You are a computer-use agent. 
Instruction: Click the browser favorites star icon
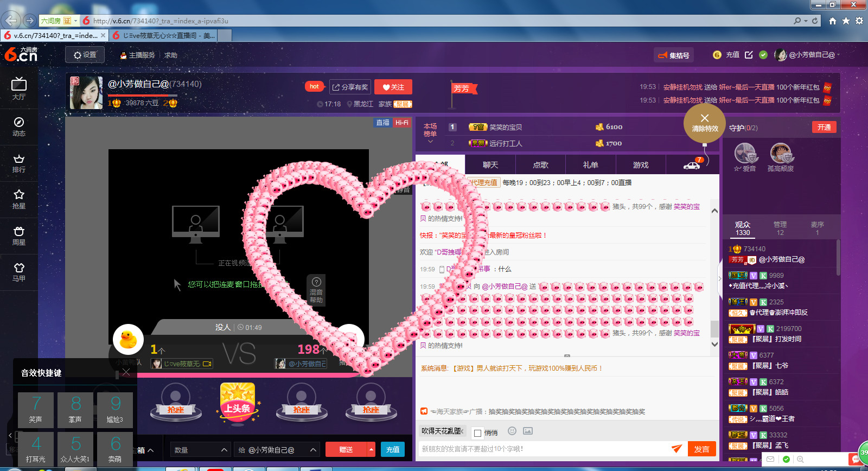(x=846, y=21)
